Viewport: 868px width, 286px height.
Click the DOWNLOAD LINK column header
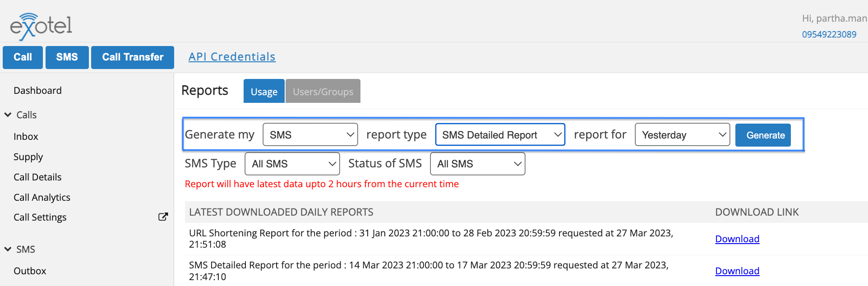757,212
